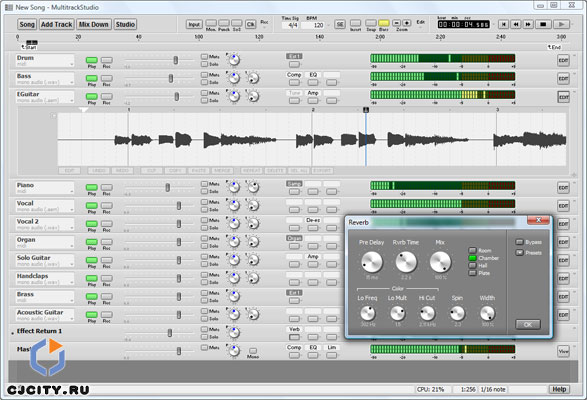This screenshot has height=400, width=587.
Task: Open the Vocal track type dropdown
Action: [x=71, y=210]
